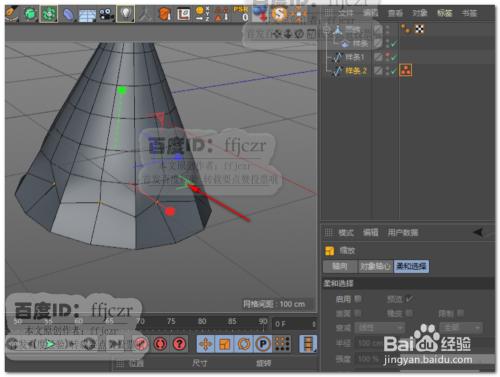The image size is (500, 377).
Task: Toggle the 橡皮 checkbox
Action: click(409, 313)
